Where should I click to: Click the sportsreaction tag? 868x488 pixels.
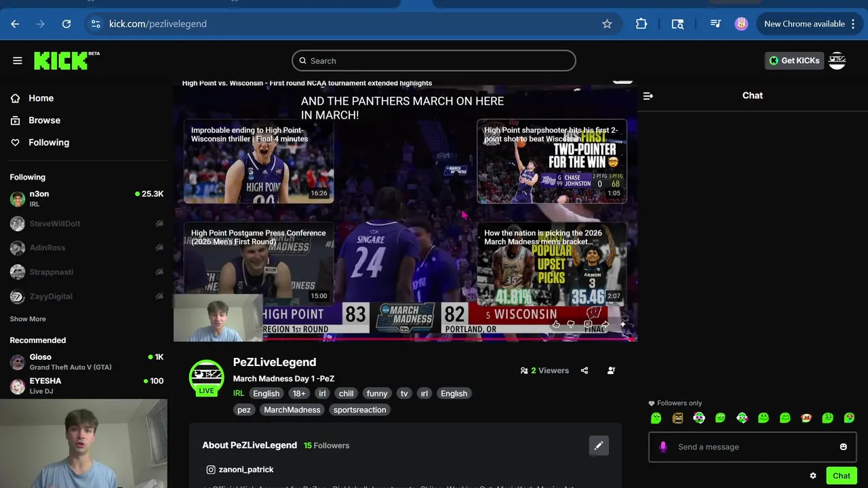[360, 409]
